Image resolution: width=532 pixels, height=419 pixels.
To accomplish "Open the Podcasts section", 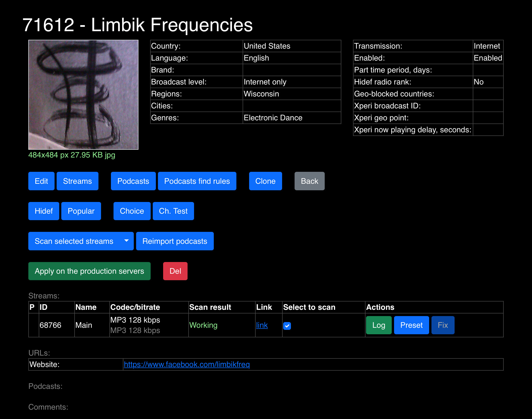I will (133, 181).
